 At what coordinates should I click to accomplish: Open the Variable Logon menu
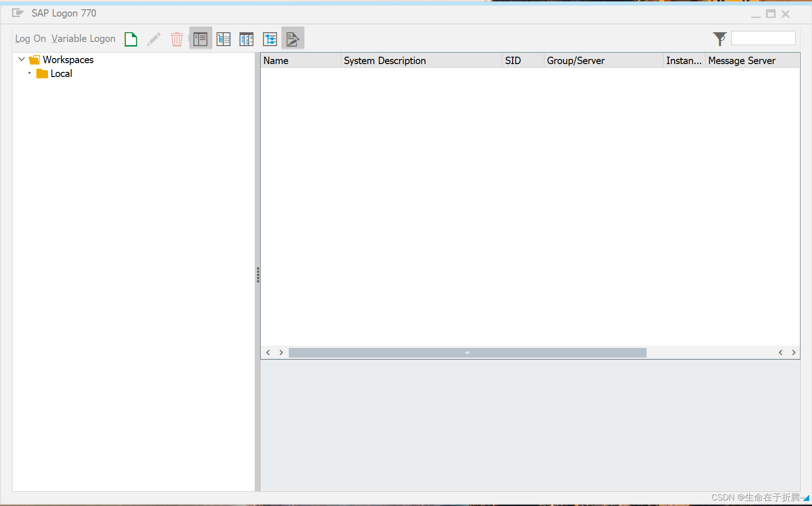pyautogui.click(x=83, y=38)
